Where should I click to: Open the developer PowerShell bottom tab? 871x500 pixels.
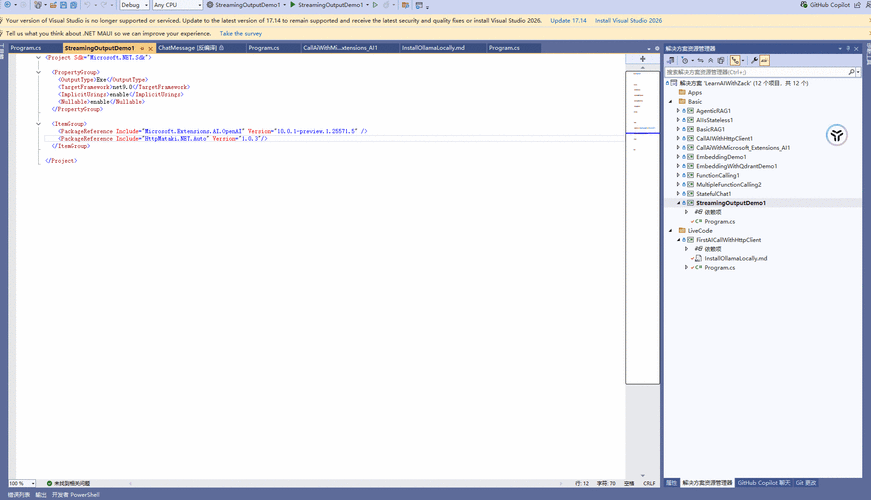point(76,494)
